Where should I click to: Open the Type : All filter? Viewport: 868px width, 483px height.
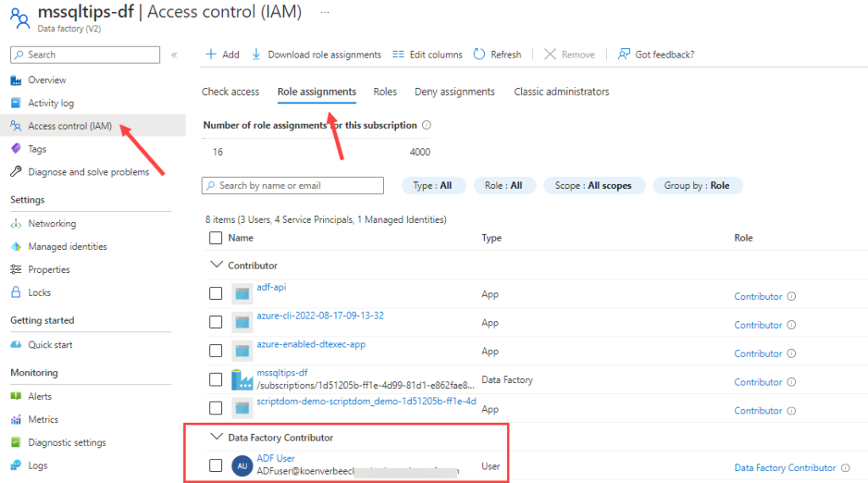(433, 186)
